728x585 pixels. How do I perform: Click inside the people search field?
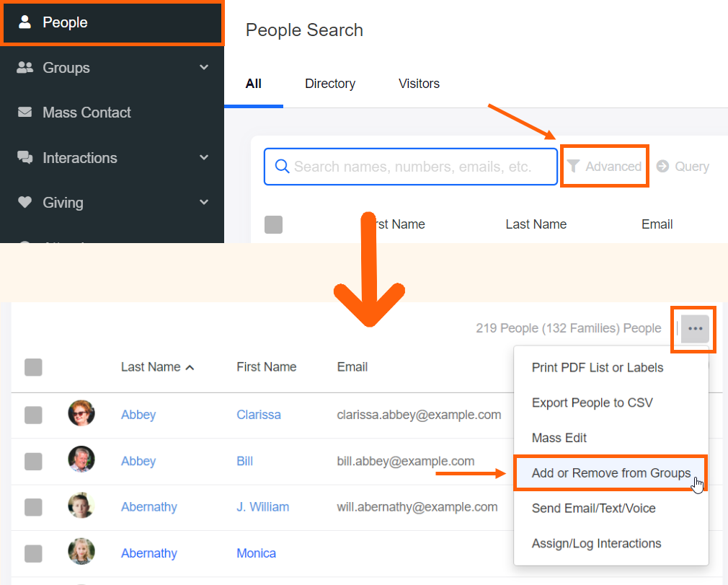pos(411,166)
